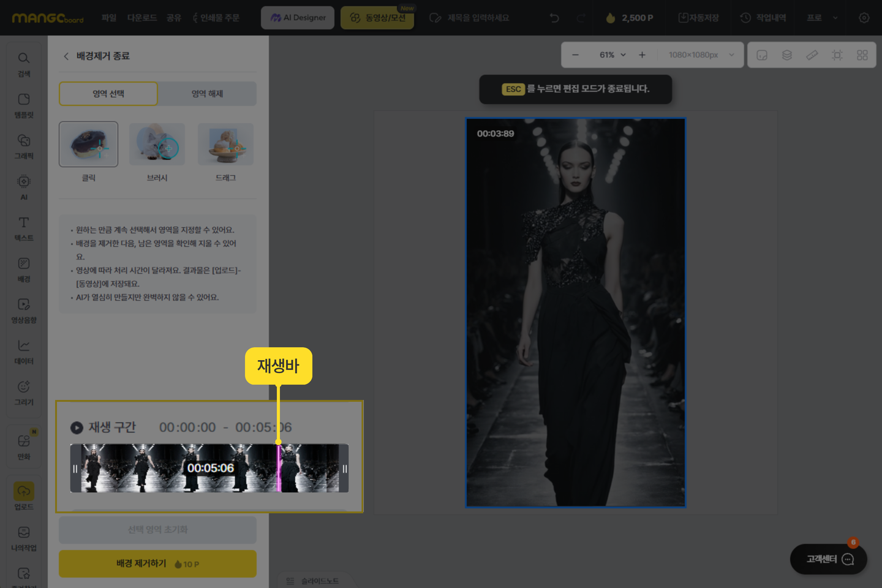Open settings gear in top right

(x=864, y=18)
